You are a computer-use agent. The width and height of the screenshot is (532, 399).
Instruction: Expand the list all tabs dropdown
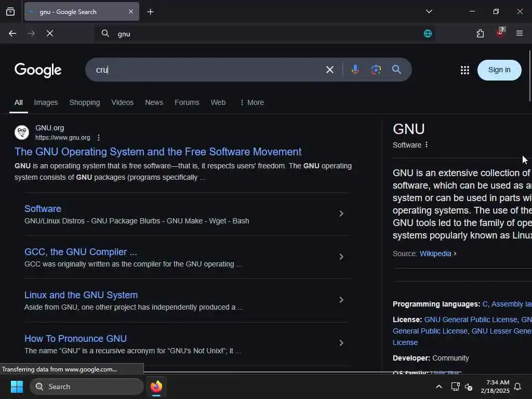pos(429,11)
